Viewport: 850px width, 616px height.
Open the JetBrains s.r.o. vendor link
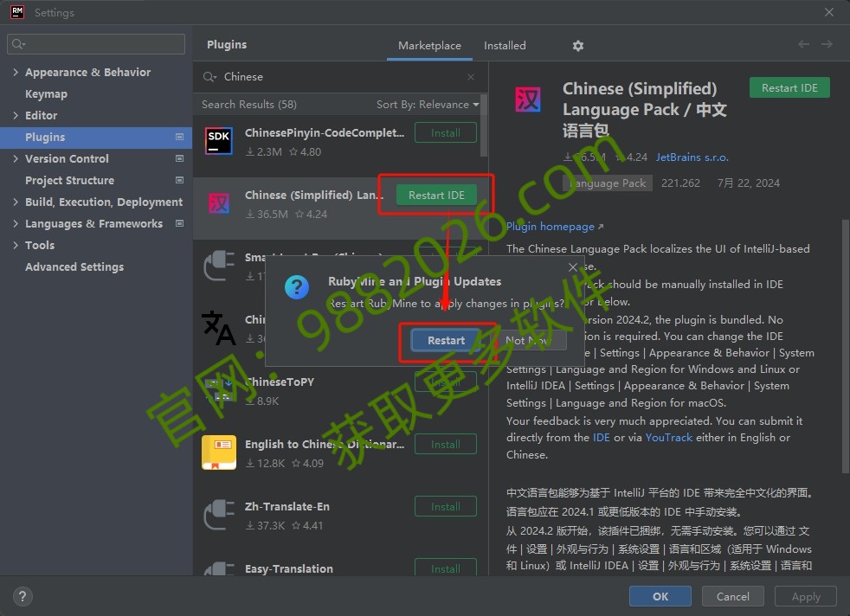click(692, 157)
